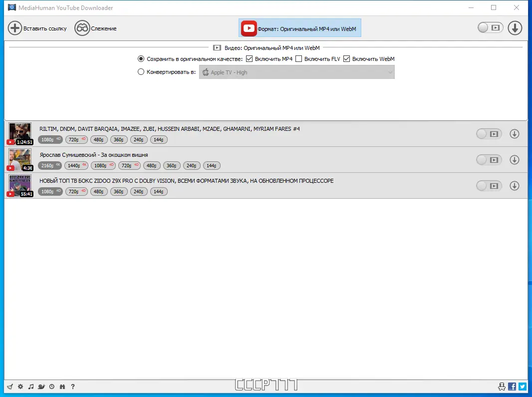Click title Ярослав Сумишевский - За окошком вишня
The image size is (532, 397).
pos(94,155)
